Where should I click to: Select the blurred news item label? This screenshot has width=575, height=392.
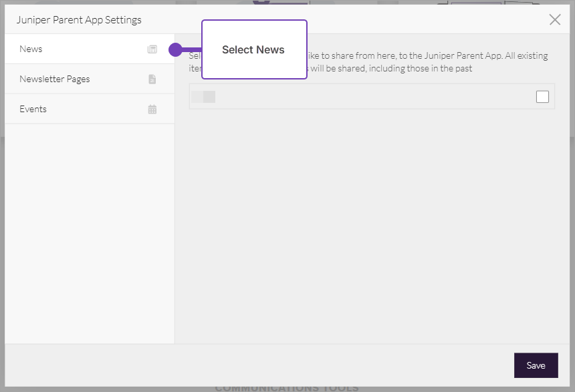tap(203, 97)
